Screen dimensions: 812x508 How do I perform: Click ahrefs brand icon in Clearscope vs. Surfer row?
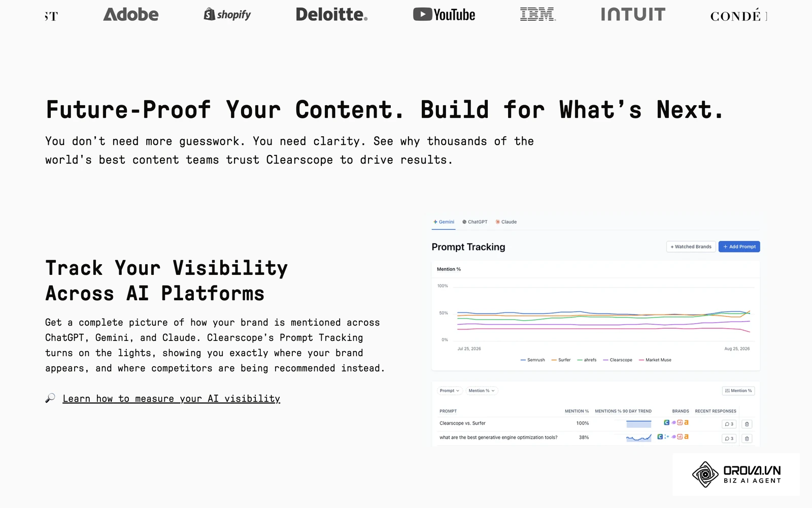686,423
